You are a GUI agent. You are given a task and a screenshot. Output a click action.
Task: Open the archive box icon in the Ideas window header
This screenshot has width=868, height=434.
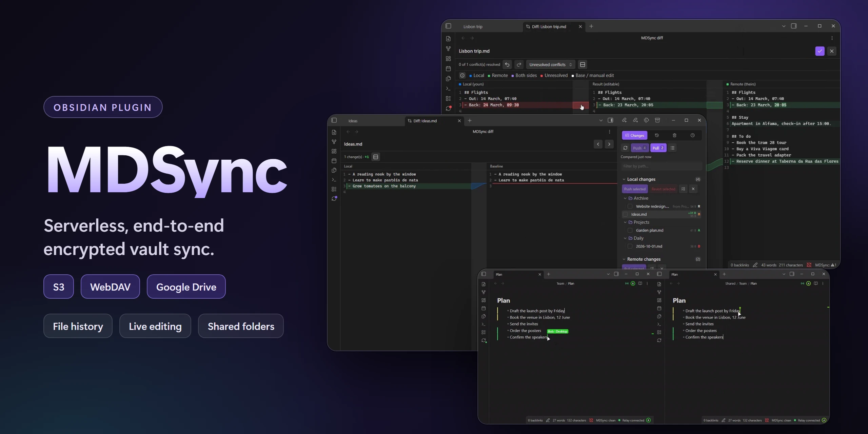click(657, 120)
